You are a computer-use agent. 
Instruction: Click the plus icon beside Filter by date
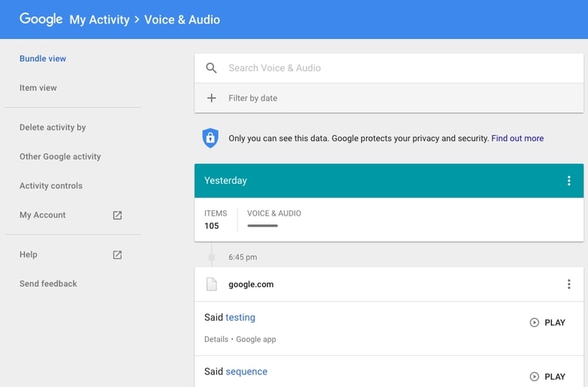[212, 98]
